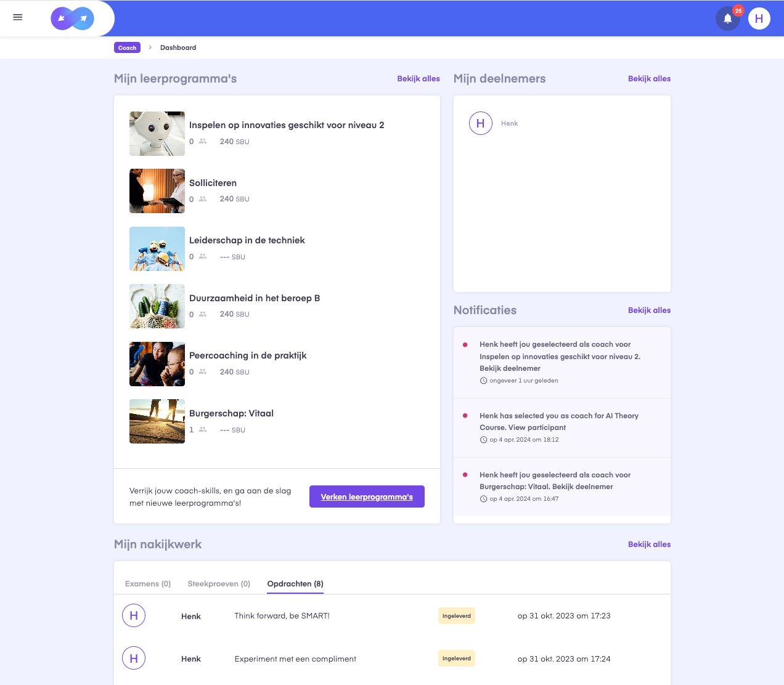This screenshot has width=784, height=685.
Task: Open assignment Experiment met een compliment
Action: pyautogui.click(x=295, y=659)
